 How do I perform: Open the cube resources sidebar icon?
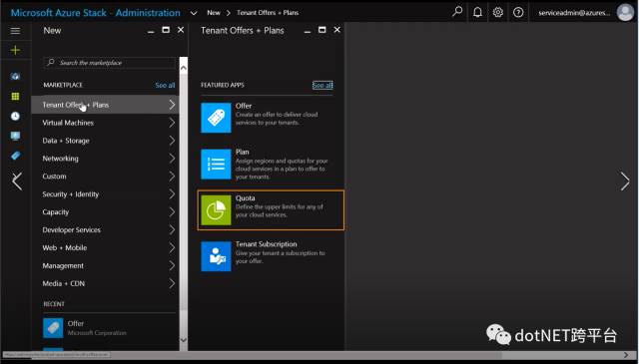15,76
